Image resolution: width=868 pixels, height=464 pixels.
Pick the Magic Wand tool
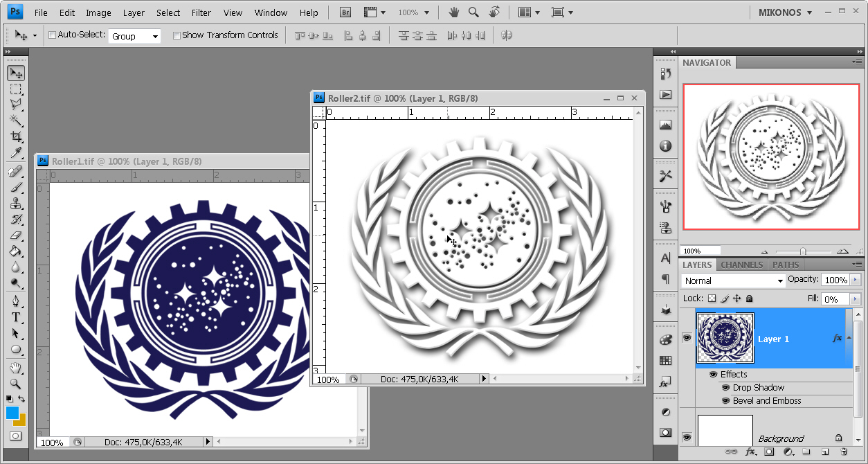tap(15, 121)
